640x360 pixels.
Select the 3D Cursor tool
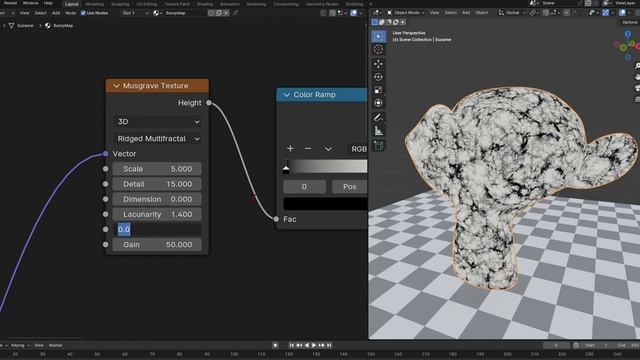(378, 49)
